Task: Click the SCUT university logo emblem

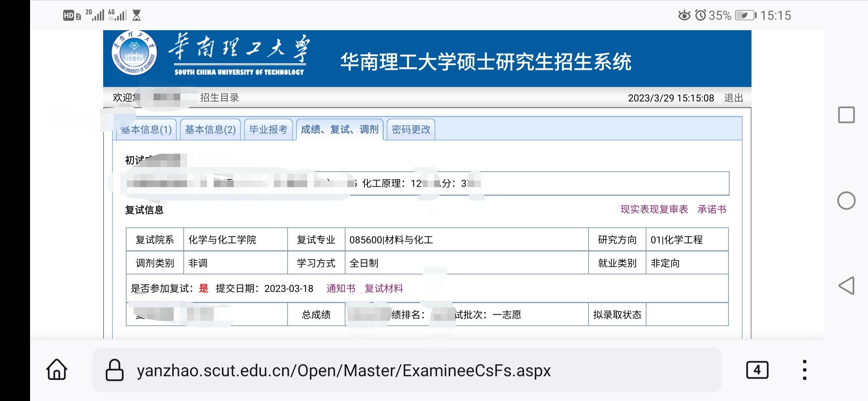Action: pos(134,53)
